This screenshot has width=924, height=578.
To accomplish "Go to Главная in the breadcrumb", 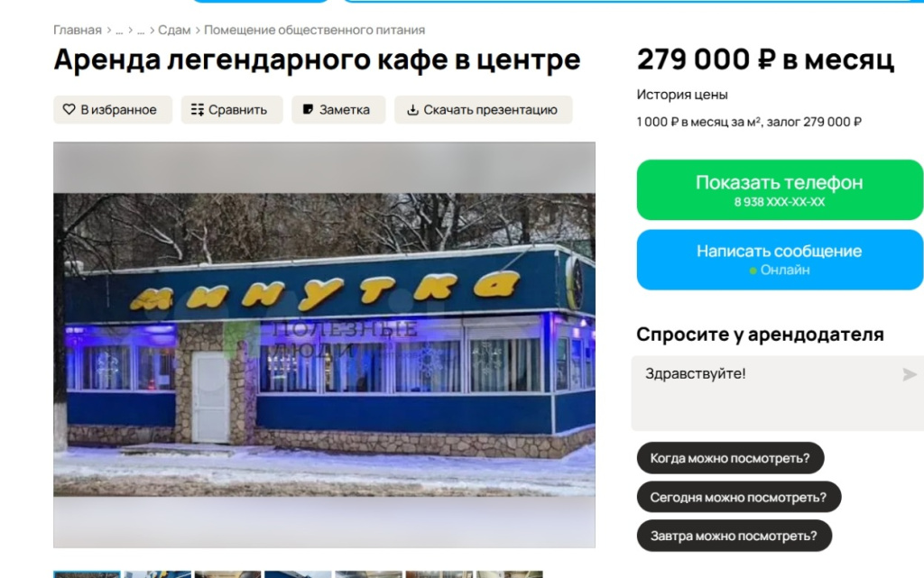I will (78, 30).
